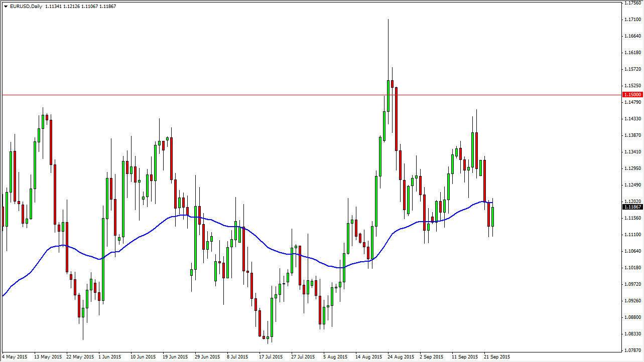Click the 1.09260 price axis label

click(633, 301)
